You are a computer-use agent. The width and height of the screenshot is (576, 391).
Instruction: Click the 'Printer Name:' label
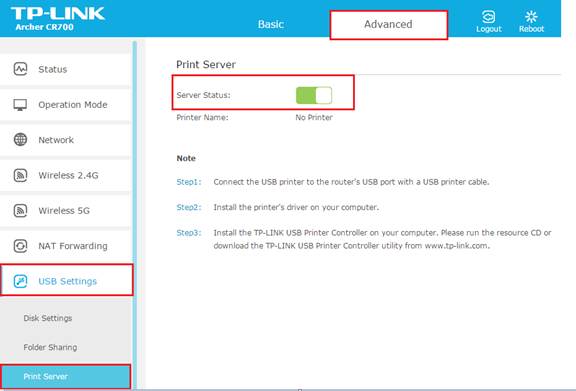(202, 118)
